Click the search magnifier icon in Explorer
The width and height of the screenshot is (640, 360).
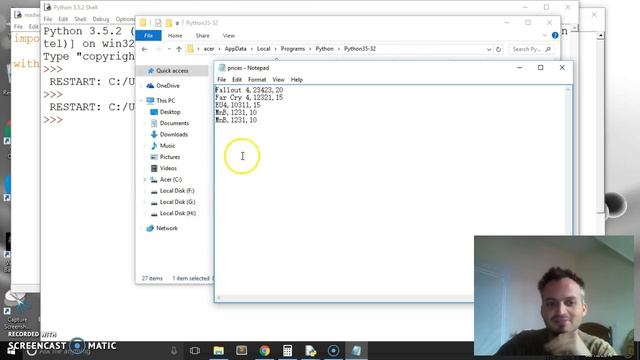(x=548, y=49)
